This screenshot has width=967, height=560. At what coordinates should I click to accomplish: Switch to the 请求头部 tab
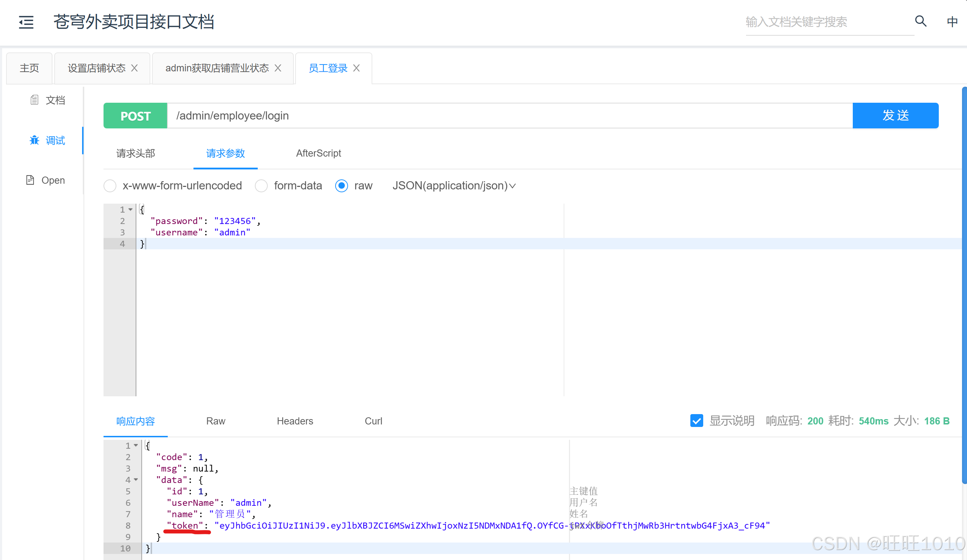click(135, 153)
